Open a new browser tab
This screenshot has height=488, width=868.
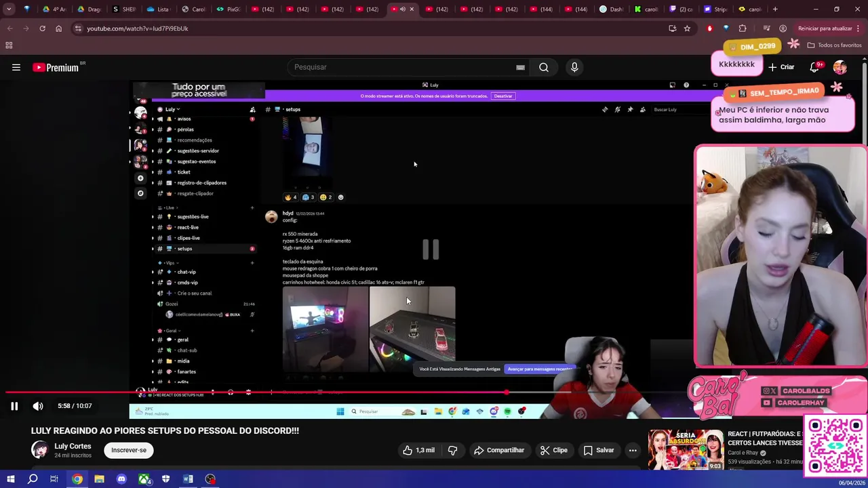[775, 9]
